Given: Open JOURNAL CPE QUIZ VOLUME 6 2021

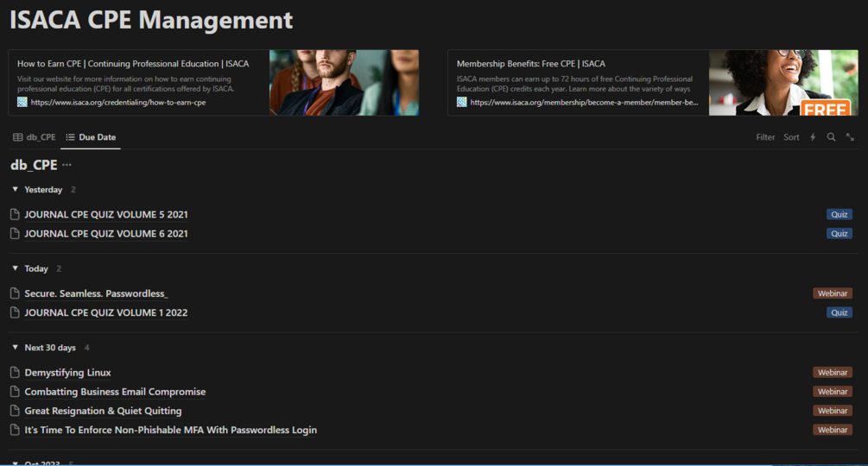Looking at the screenshot, I should tap(105, 233).
